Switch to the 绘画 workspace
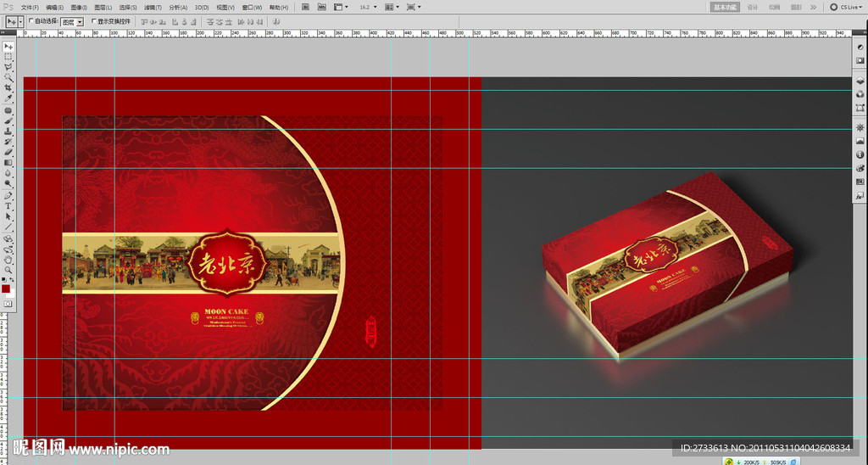 [774, 7]
